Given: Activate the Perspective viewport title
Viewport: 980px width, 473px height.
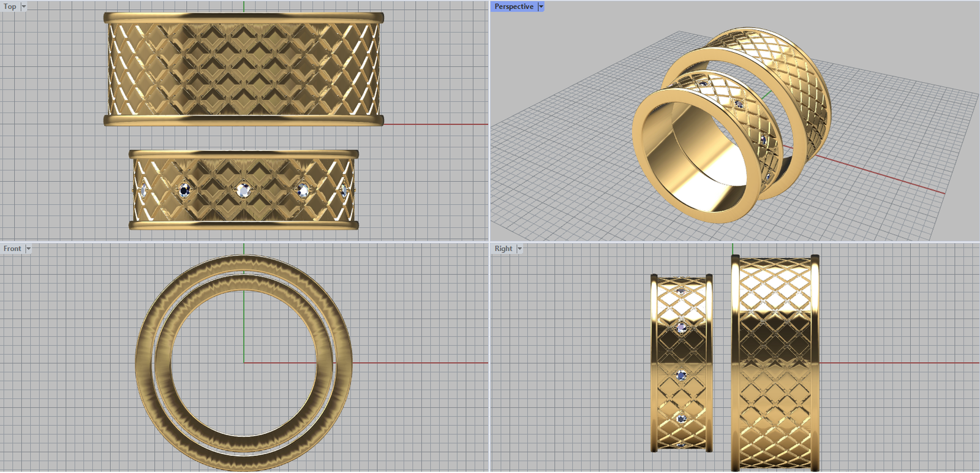Looking at the screenshot, I should tap(513, 7).
